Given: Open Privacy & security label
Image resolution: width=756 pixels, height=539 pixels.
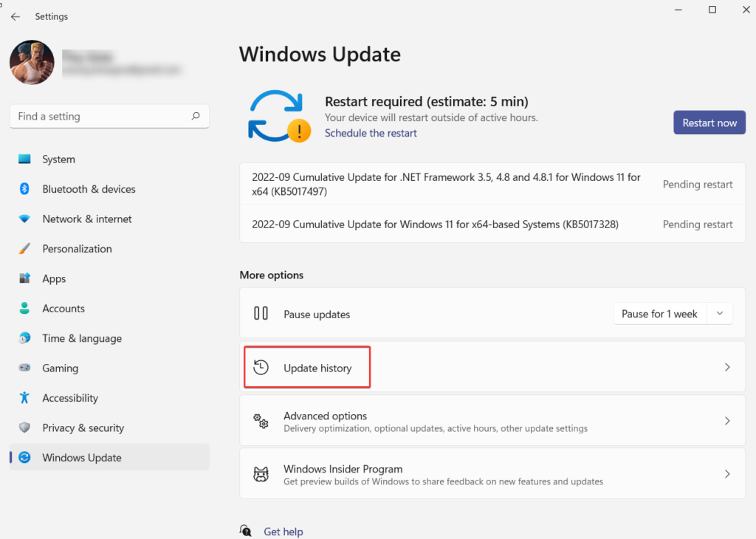Looking at the screenshot, I should click(x=83, y=428).
